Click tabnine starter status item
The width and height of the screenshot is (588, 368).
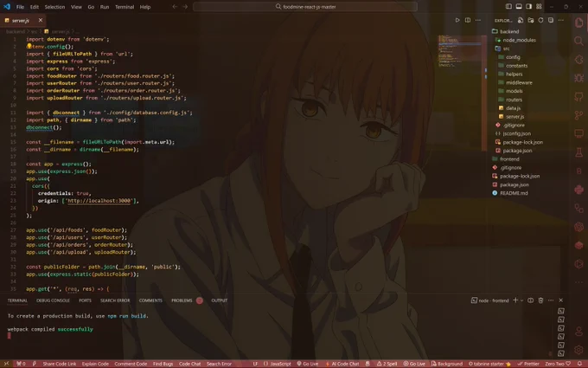pos(489,364)
